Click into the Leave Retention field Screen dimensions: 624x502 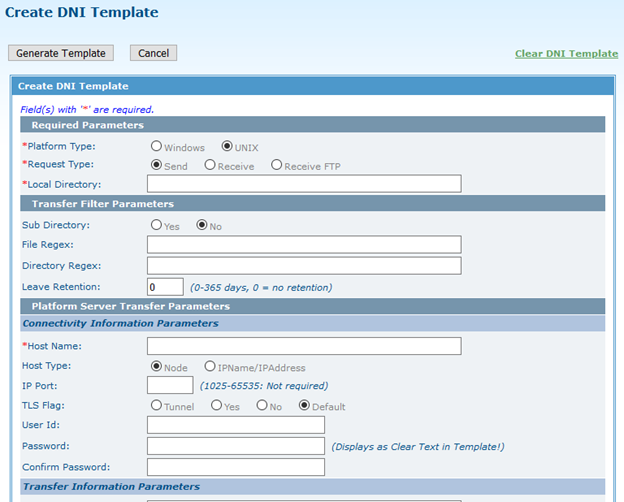[165, 287]
